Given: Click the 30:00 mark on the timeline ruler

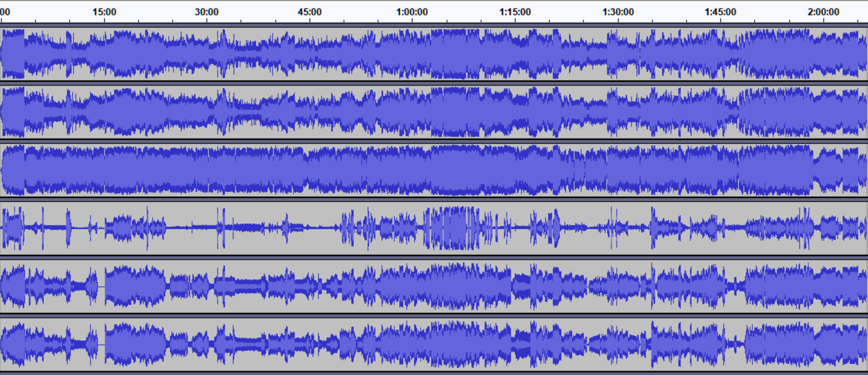Looking at the screenshot, I should pos(207,12).
